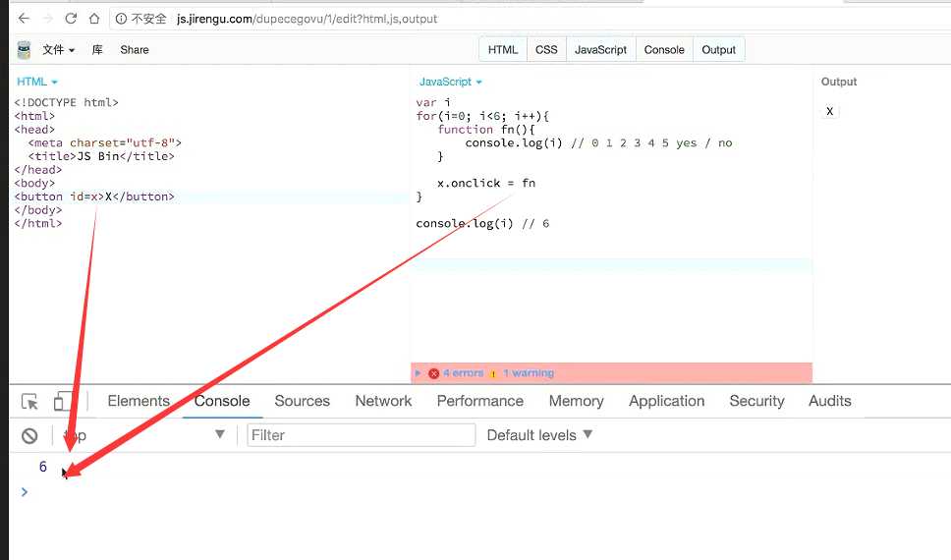Click the browser back arrow
The image size is (951, 560).
pyautogui.click(x=24, y=19)
